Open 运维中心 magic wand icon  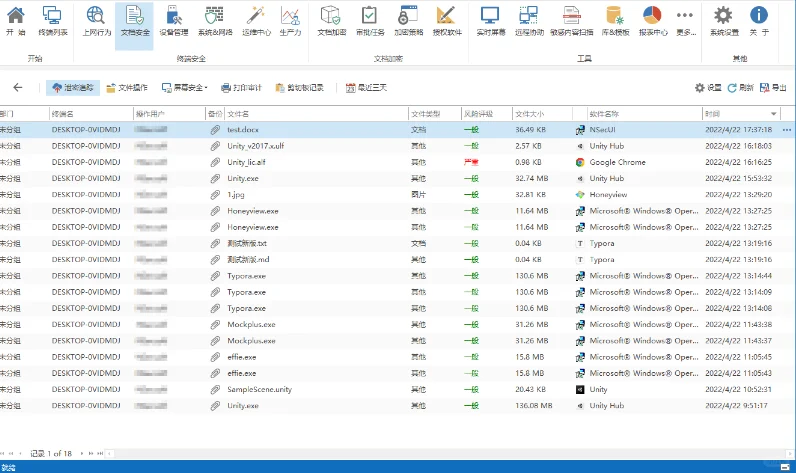[x=256, y=21]
